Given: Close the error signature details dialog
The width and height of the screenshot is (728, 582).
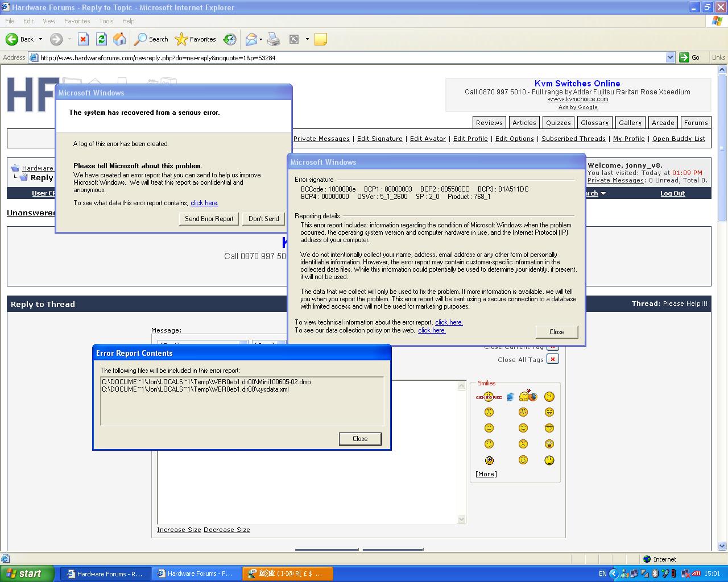Looking at the screenshot, I should [557, 332].
